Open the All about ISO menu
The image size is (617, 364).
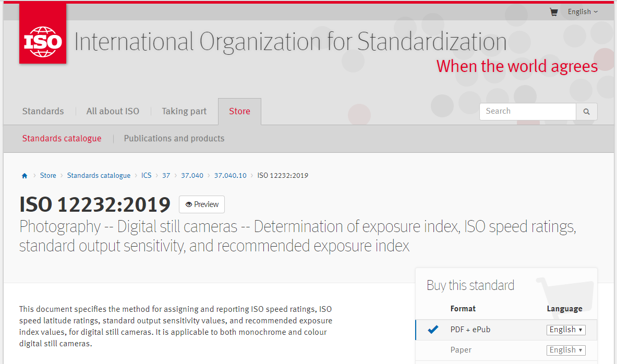click(113, 112)
